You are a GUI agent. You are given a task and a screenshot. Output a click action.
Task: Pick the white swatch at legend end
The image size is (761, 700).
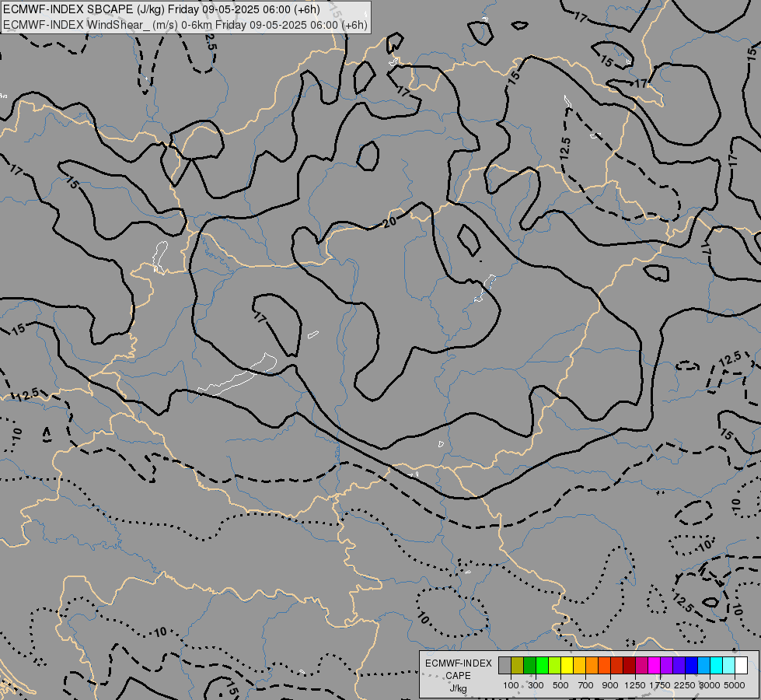click(741, 666)
